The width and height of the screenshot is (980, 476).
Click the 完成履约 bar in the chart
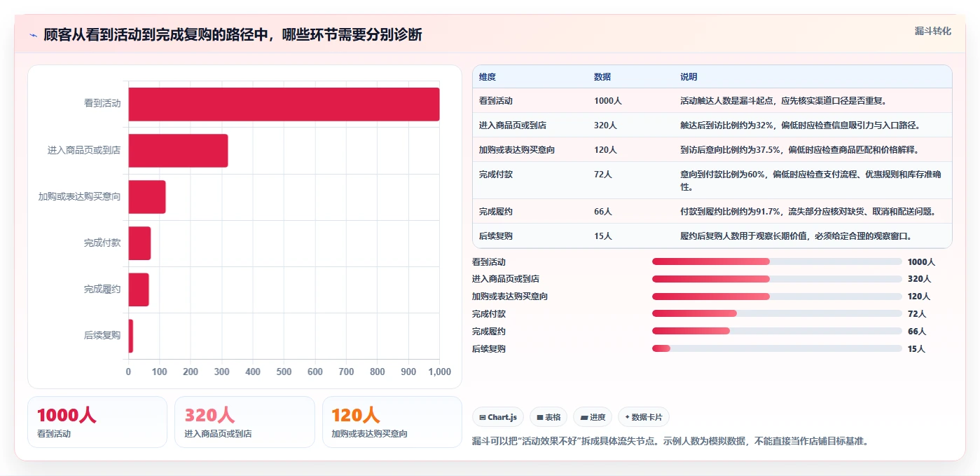click(139, 290)
